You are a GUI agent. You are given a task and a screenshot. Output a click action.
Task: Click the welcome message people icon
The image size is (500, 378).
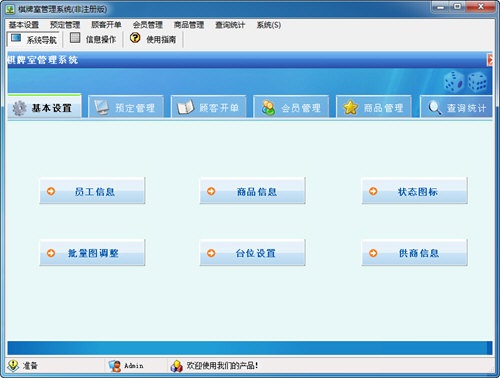tap(176, 366)
